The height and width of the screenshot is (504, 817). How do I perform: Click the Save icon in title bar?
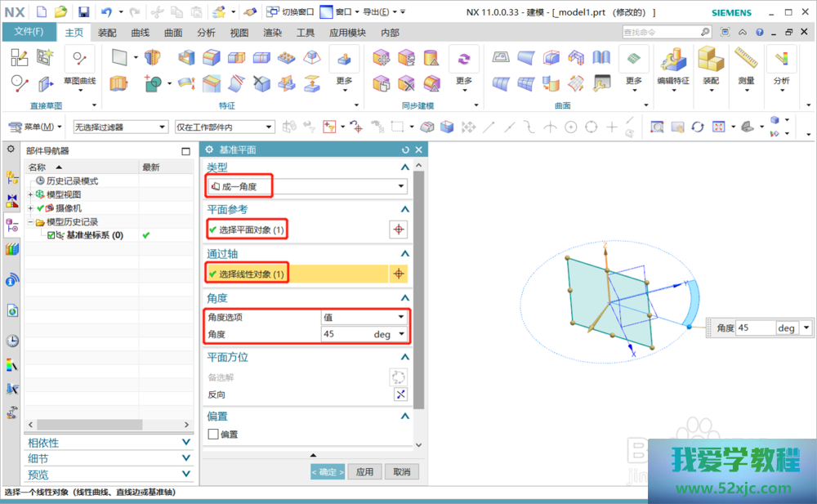83,11
